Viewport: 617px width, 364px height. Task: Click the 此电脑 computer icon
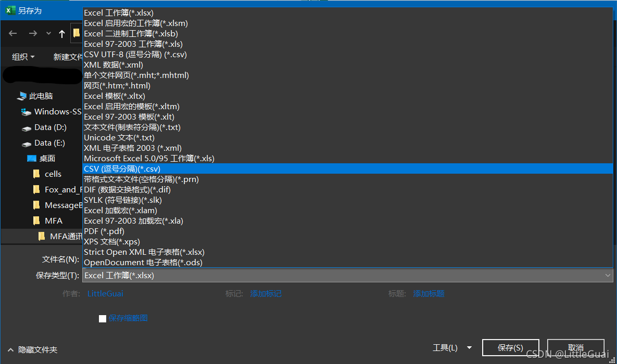tap(22, 96)
